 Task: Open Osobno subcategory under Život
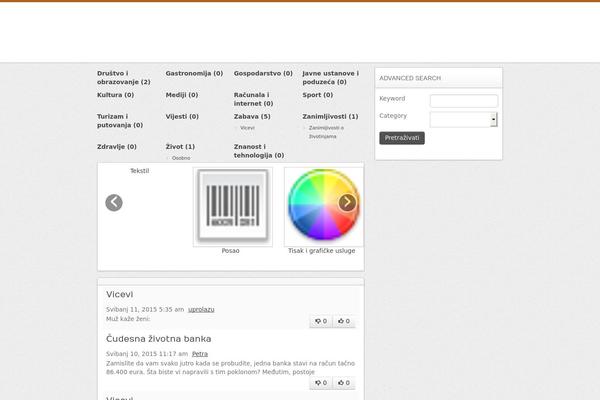181,158
